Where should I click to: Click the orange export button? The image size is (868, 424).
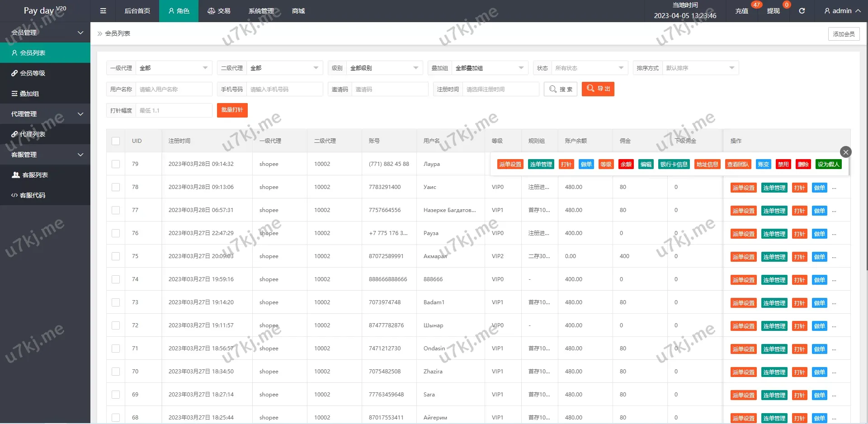598,89
